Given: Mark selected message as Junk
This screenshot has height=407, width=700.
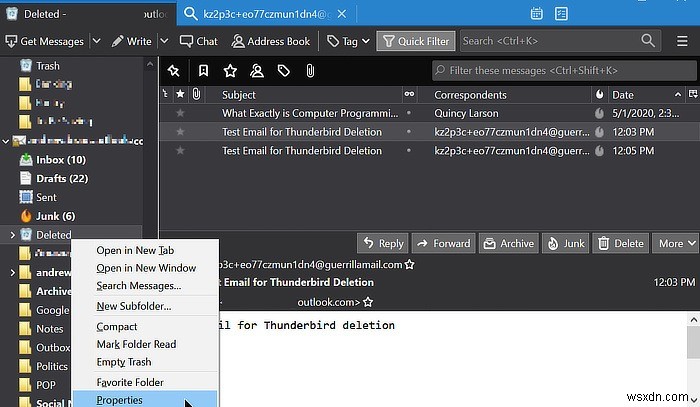Looking at the screenshot, I should [566, 243].
